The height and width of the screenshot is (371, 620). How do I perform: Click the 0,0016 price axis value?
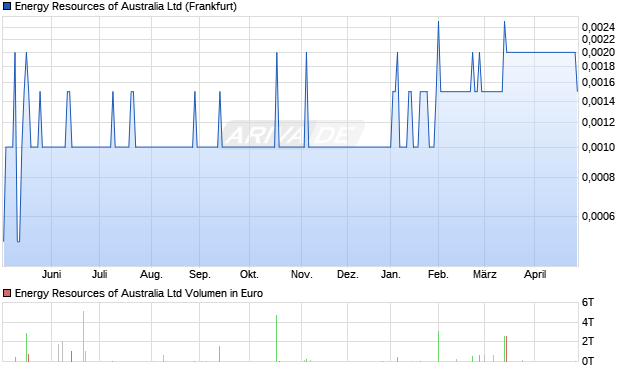tap(598, 82)
